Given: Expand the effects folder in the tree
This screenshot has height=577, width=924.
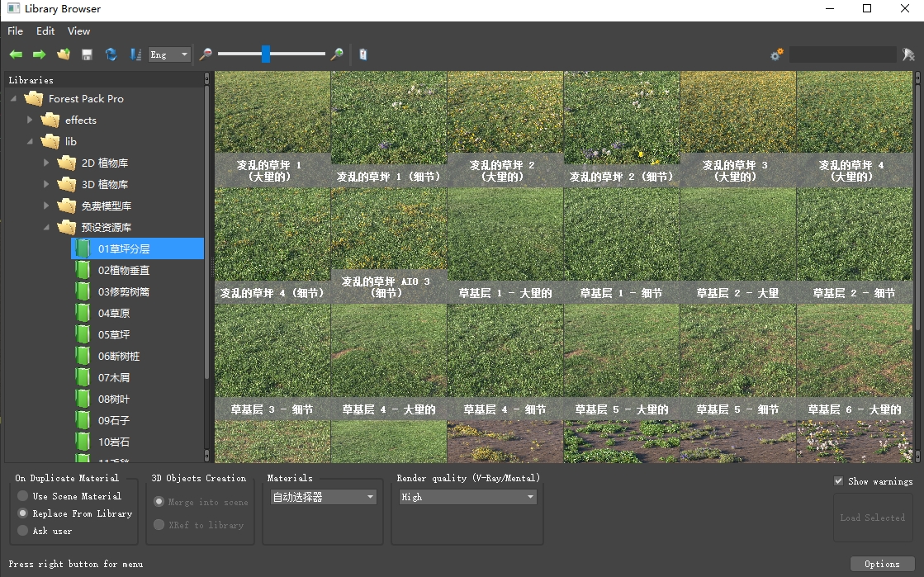Looking at the screenshot, I should point(31,120).
